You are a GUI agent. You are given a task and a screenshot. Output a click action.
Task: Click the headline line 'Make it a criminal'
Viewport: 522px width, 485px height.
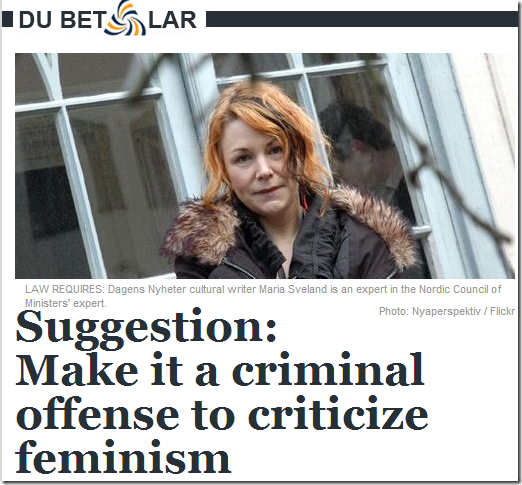point(221,371)
